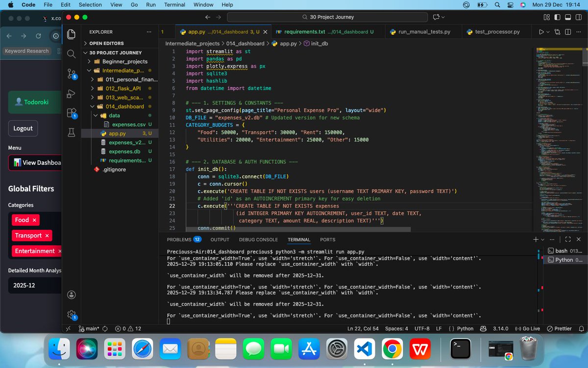Open the PORTS panel tab
Image resolution: width=588 pixels, height=368 pixels.
click(x=327, y=239)
